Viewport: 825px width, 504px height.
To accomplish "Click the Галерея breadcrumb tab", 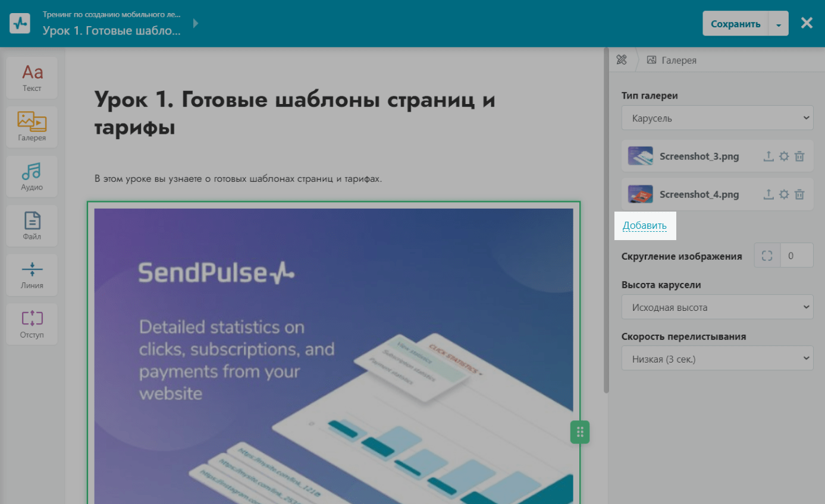I will pyautogui.click(x=672, y=60).
